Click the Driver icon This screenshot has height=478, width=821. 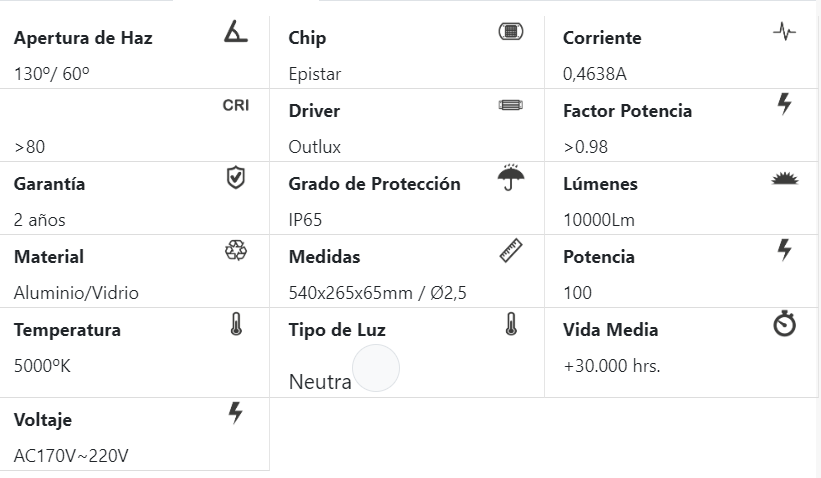coord(511,105)
